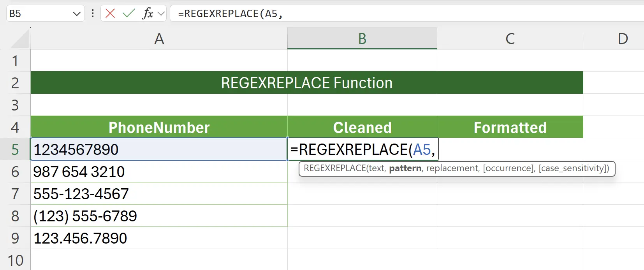This screenshot has height=270, width=644.
Task: Select column C header
Action: tap(510, 39)
